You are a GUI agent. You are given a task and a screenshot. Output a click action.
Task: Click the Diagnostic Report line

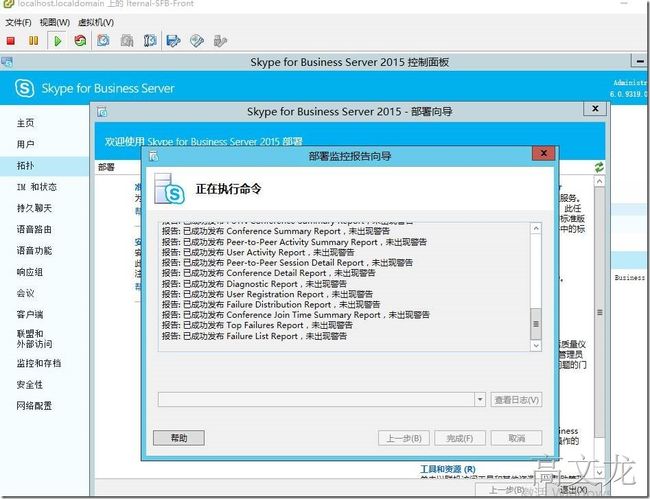pyautogui.click(x=254, y=284)
